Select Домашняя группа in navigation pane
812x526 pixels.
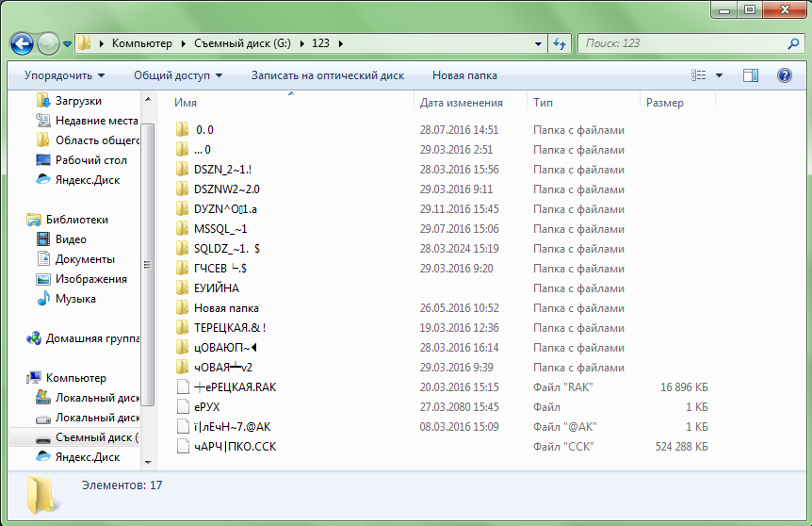(x=90, y=338)
